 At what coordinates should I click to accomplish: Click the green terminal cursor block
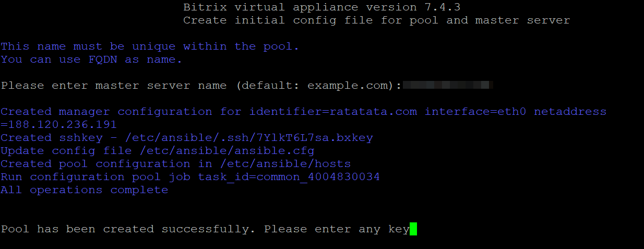(x=413, y=229)
